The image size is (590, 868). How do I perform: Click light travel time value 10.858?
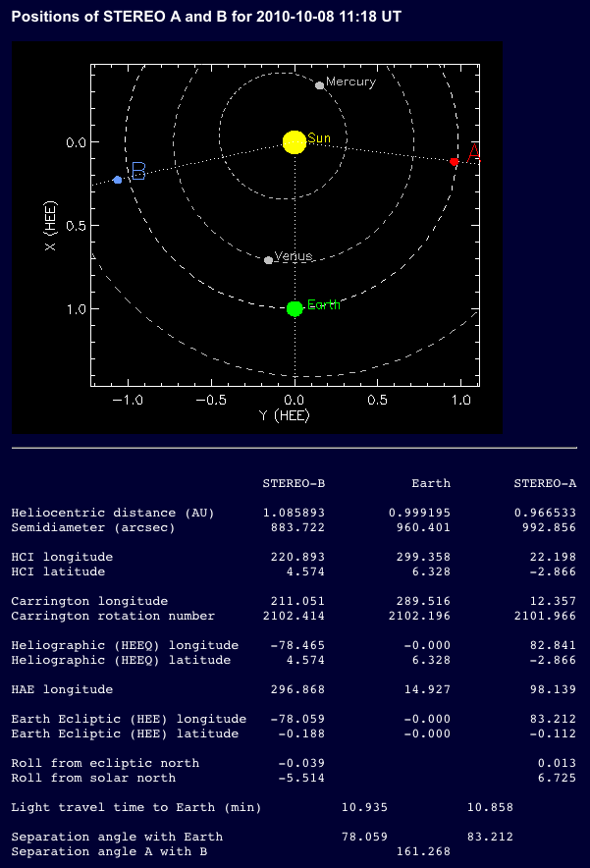coord(491,808)
